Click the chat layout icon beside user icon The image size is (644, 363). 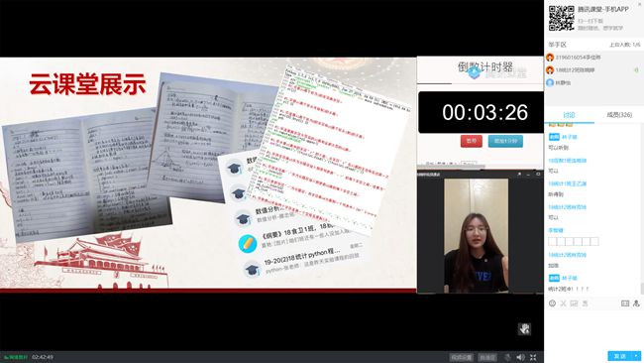click(625, 303)
